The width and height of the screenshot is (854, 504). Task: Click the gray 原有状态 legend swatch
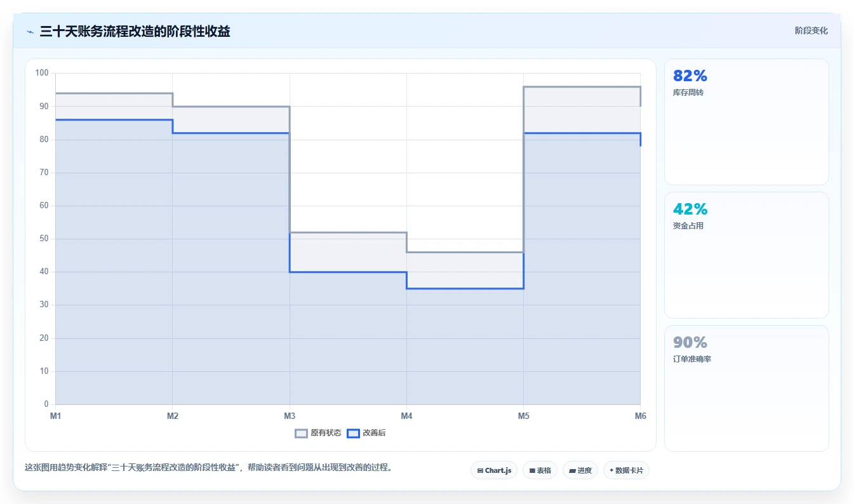[302, 433]
